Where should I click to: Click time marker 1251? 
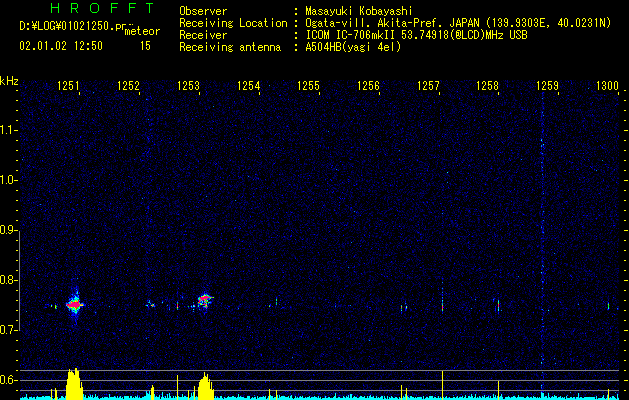pos(68,85)
